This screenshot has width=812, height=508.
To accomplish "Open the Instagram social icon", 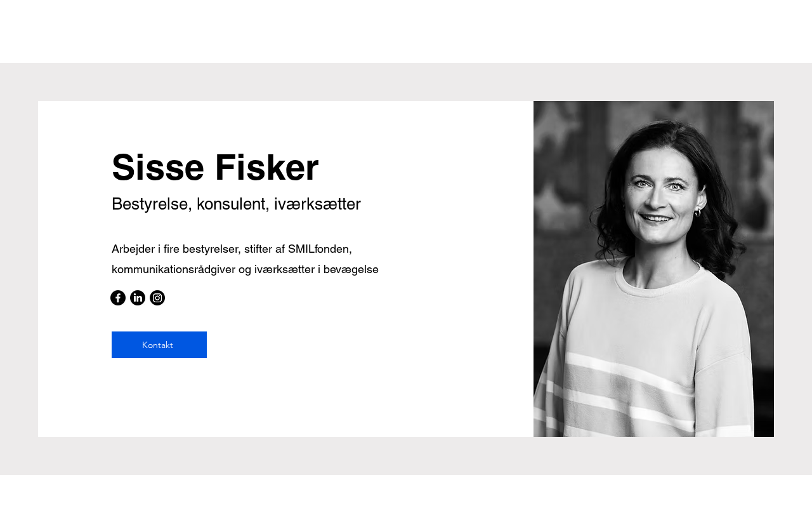I will pyautogui.click(x=157, y=298).
